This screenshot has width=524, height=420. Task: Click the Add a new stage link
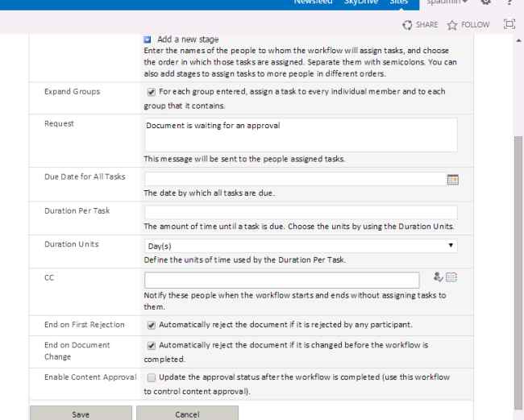pyautogui.click(x=188, y=40)
